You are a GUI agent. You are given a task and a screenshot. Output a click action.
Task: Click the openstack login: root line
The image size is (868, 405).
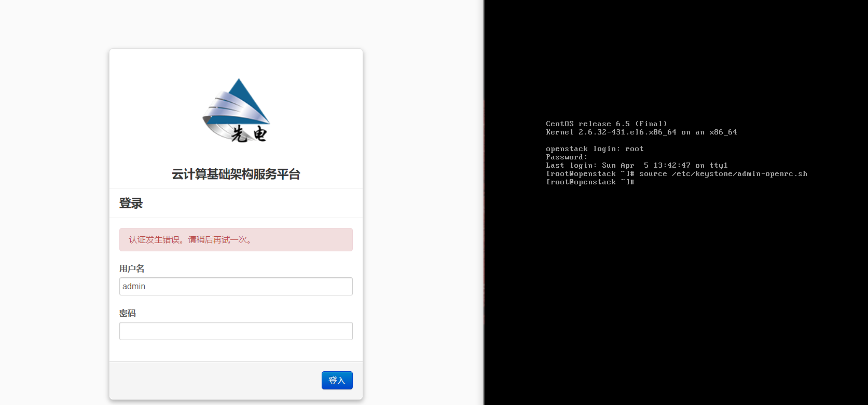[595, 148]
